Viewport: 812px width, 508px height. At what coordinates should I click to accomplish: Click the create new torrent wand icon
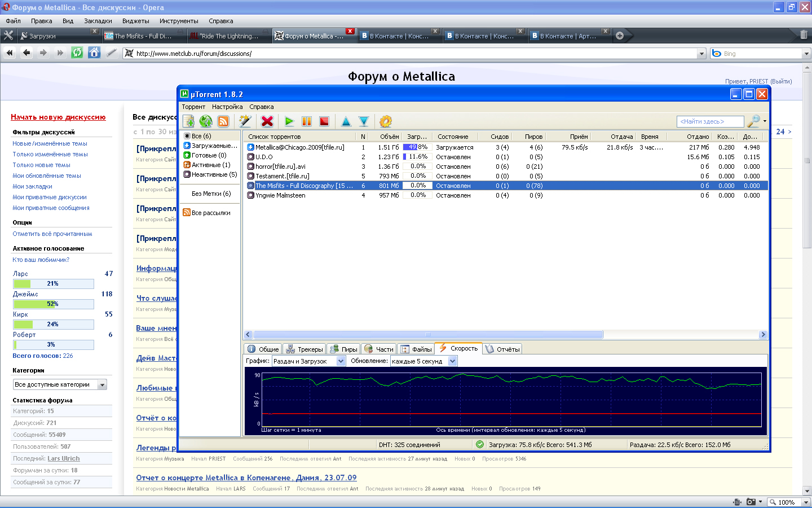tap(245, 121)
